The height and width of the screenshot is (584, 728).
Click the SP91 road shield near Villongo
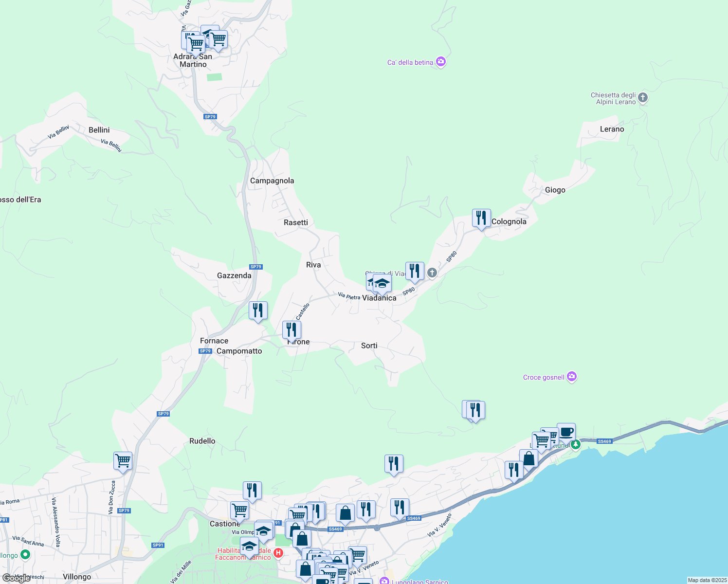(x=158, y=545)
